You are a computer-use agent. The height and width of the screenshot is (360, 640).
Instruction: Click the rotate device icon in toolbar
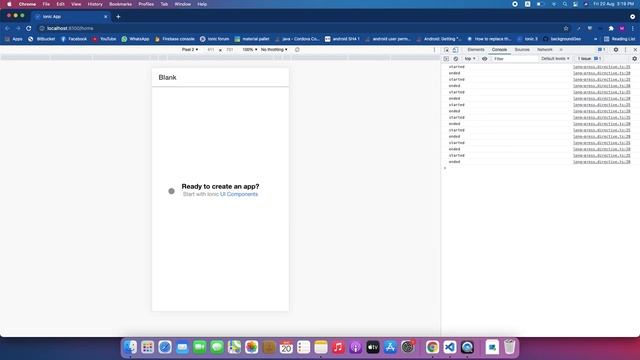tap(297, 50)
